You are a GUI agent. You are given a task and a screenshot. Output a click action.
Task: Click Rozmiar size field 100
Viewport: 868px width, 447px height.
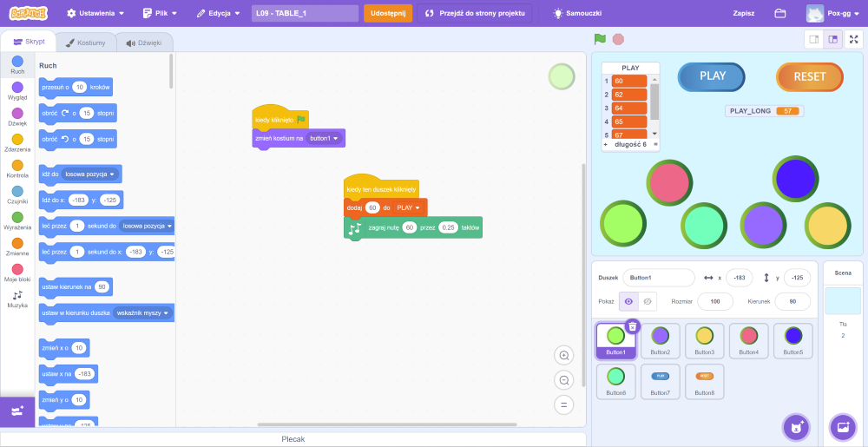(x=714, y=301)
